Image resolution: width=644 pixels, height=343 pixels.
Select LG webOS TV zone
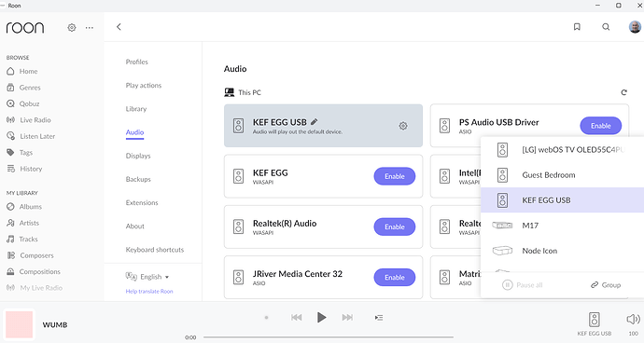(562, 150)
